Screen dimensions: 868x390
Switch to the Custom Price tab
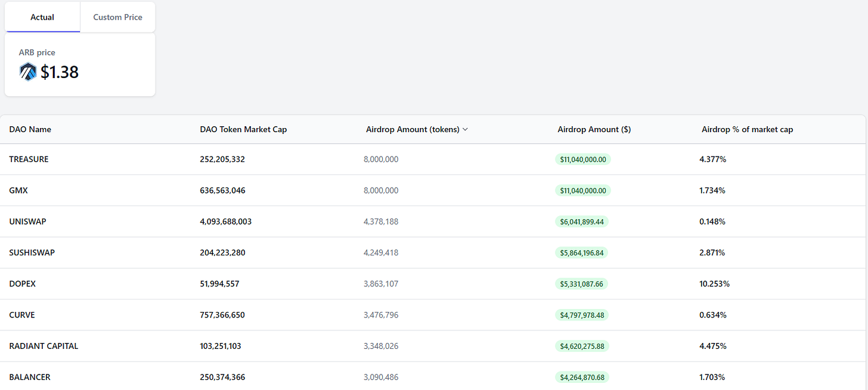tap(117, 17)
